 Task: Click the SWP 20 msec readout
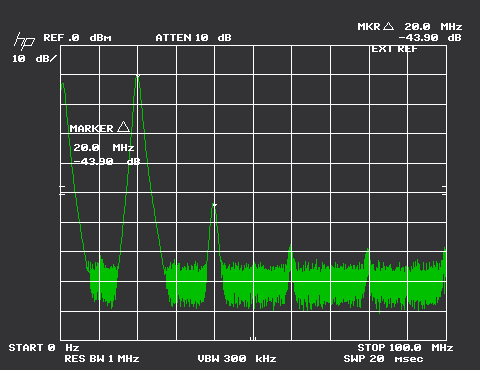pyautogui.click(x=383, y=359)
